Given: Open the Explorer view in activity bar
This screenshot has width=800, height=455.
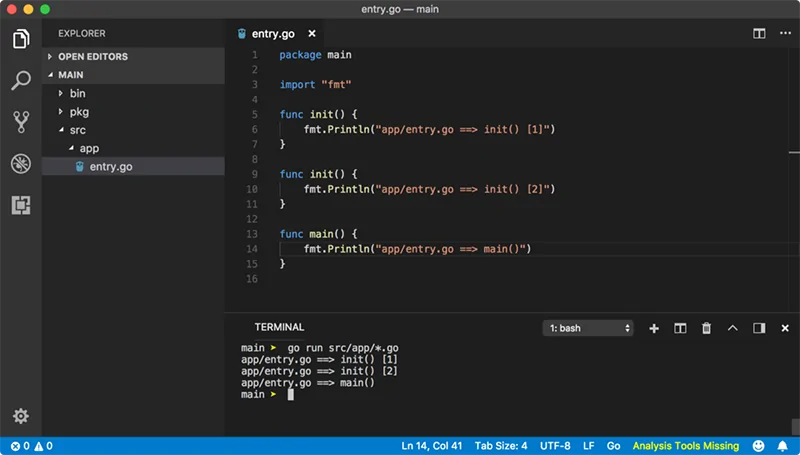Looking at the screenshot, I should point(20,40).
